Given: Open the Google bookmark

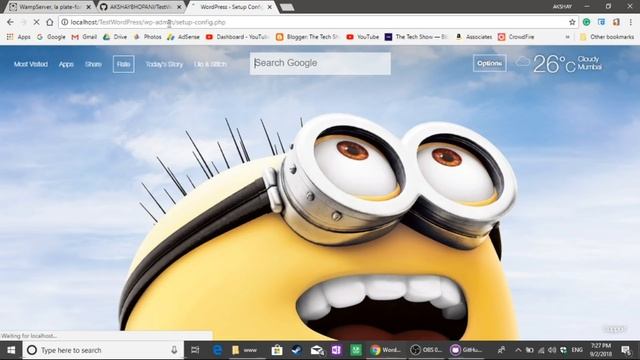Looking at the screenshot, I should pos(51,37).
